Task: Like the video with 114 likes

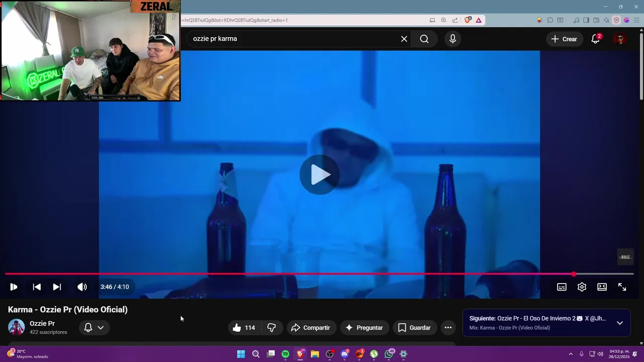Action: [244, 327]
